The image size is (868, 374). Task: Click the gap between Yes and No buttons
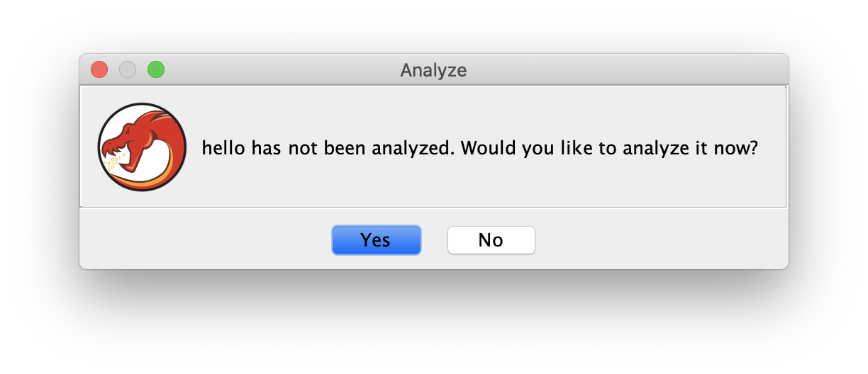(434, 240)
